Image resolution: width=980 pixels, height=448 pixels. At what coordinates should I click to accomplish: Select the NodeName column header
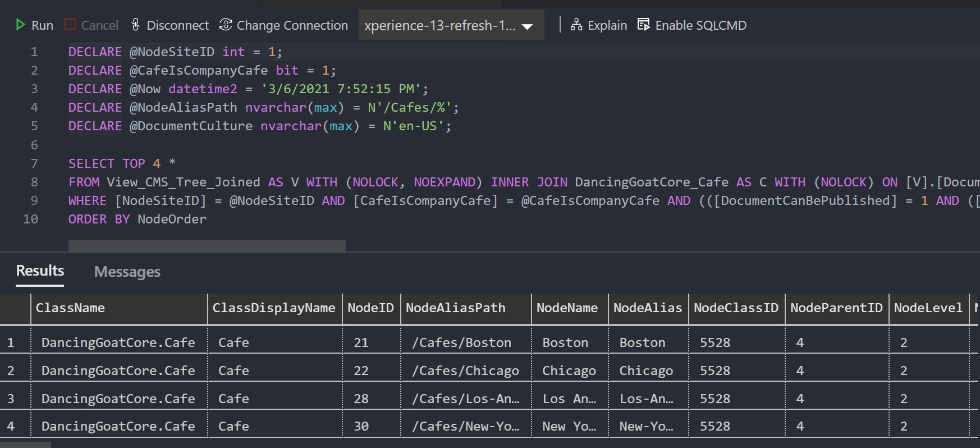point(570,308)
